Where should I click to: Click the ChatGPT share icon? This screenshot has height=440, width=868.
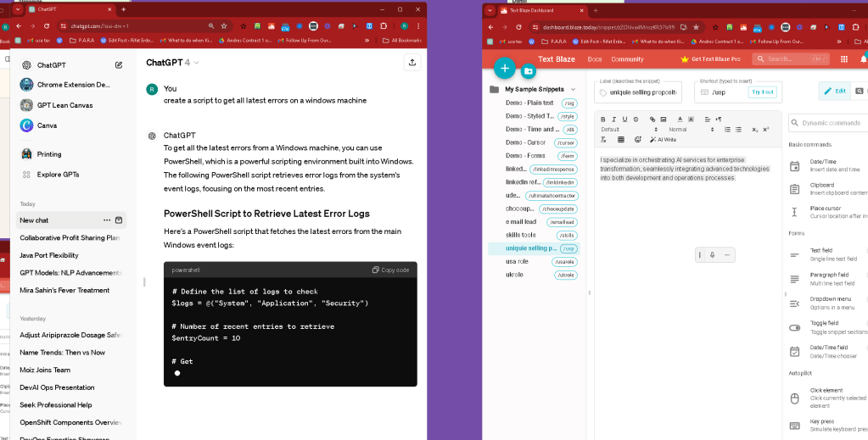[x=412, y=63]
